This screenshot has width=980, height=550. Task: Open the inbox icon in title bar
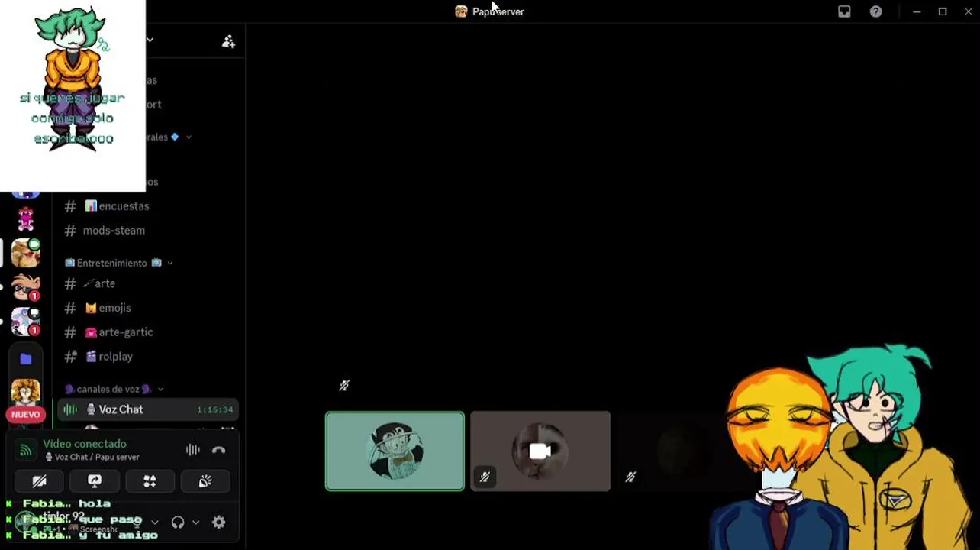coord(844,11)
